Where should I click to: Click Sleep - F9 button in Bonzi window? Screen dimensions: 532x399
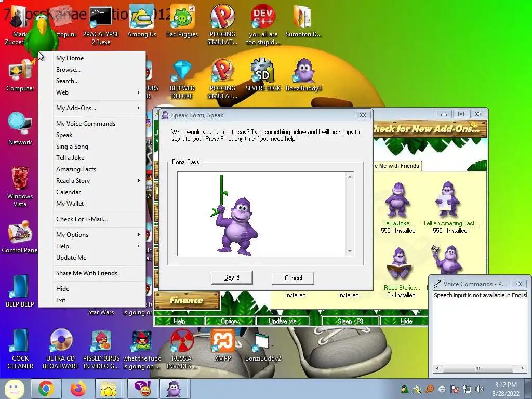tap(350, 321)
